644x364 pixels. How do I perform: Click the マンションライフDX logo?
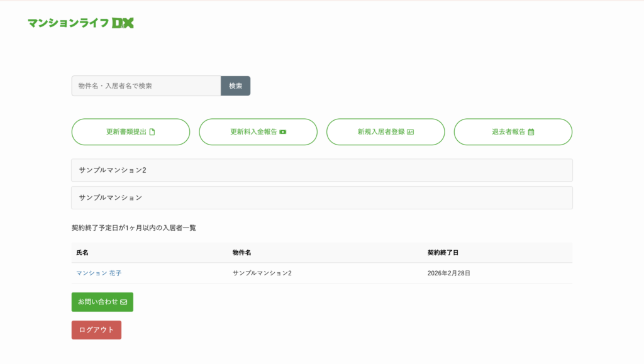coord(80,23)
